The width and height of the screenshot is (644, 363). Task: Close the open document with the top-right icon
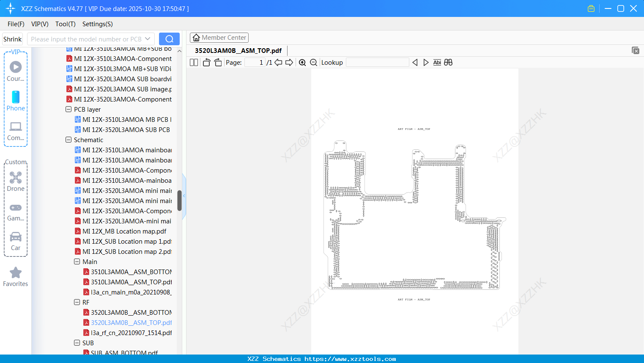pyautogui.click(x=636, y=50)
